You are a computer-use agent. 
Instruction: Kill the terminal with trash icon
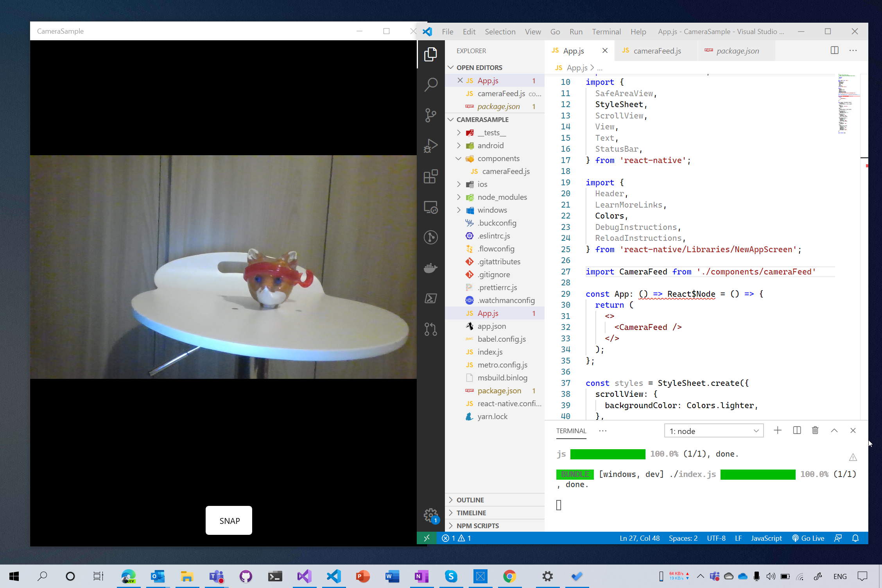(815, 430)
